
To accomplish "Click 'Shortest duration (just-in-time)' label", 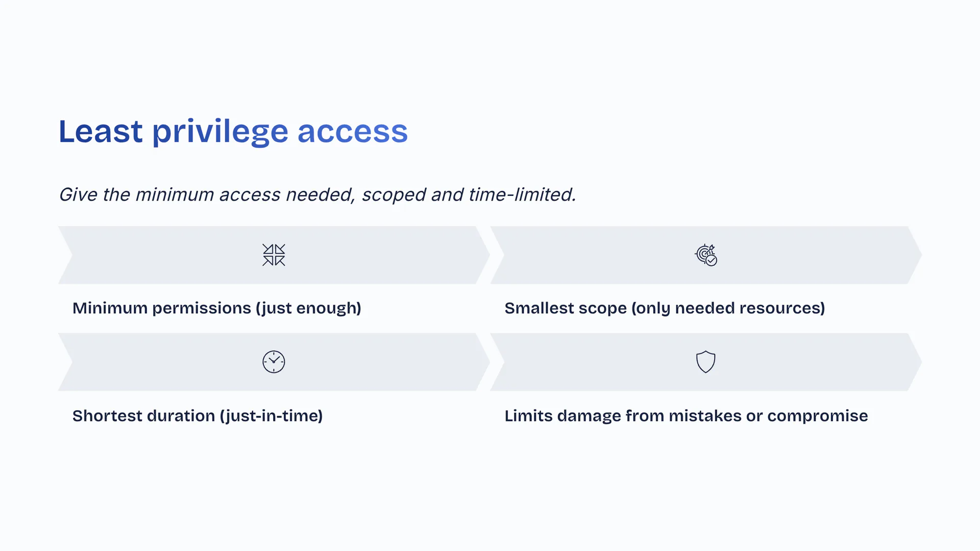I will click(x=198, y=416).
